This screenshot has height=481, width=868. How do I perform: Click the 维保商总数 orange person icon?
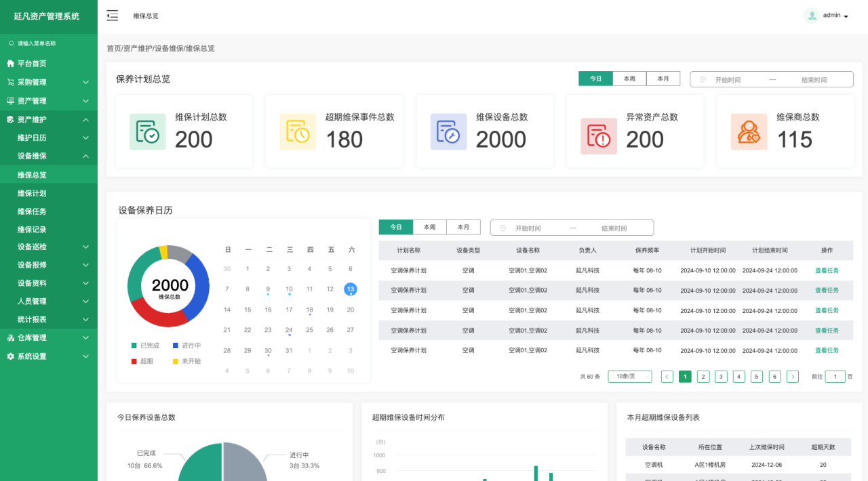tap(749, 131)
